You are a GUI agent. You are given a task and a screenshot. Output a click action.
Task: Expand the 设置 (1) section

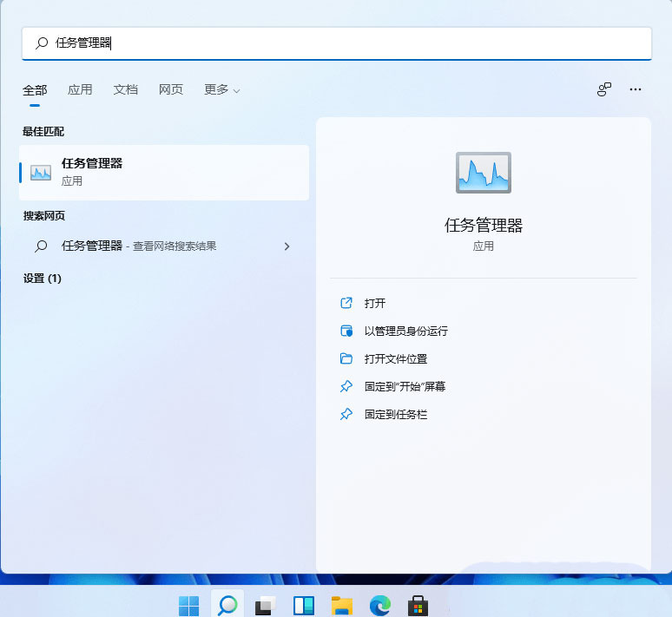tap(43, 279)
